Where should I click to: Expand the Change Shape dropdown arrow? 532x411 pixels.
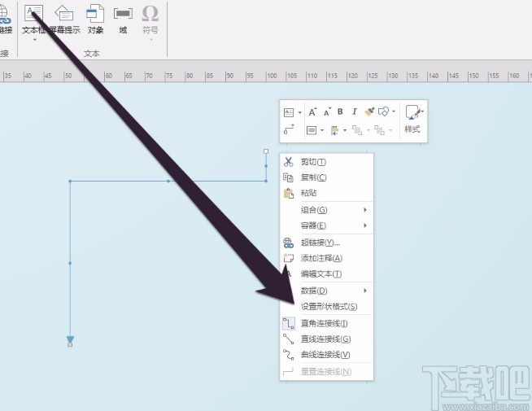click(x=394, y=111)
